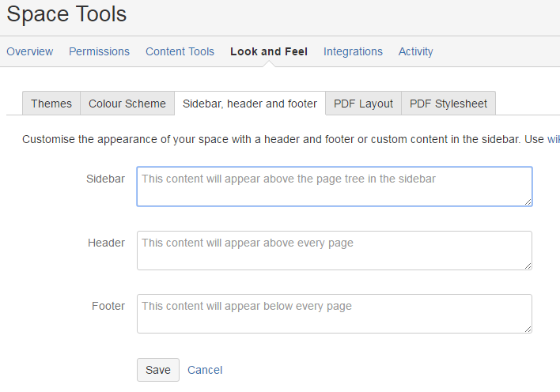This screenshot has height=392, width=560.
Task: Open the Overview tab
Action: pos(30,51)
